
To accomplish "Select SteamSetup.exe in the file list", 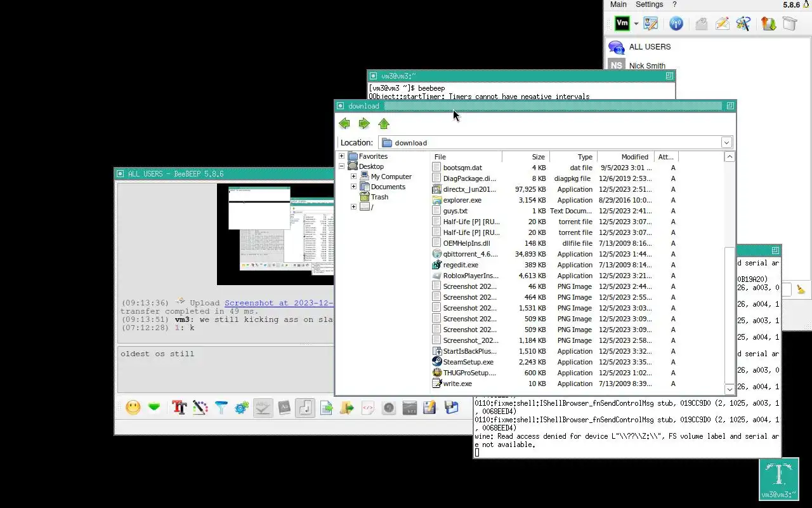I will pos(468,362).
